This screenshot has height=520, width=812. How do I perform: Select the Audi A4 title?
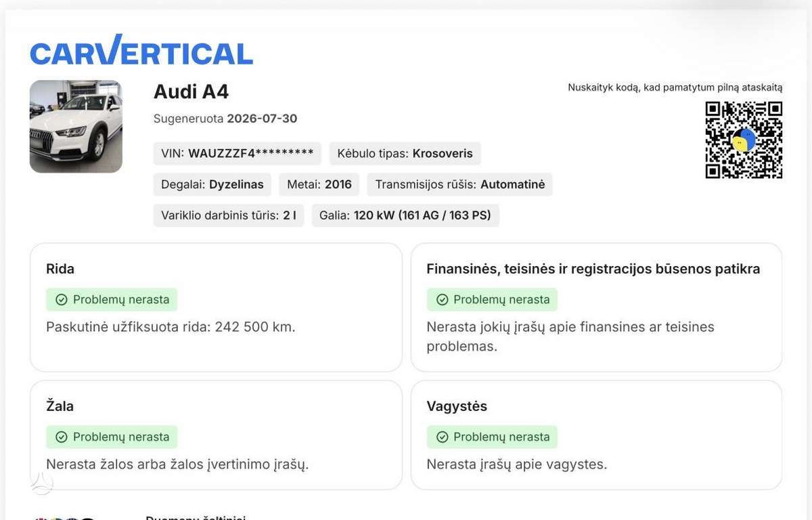(x=191, y=91)
